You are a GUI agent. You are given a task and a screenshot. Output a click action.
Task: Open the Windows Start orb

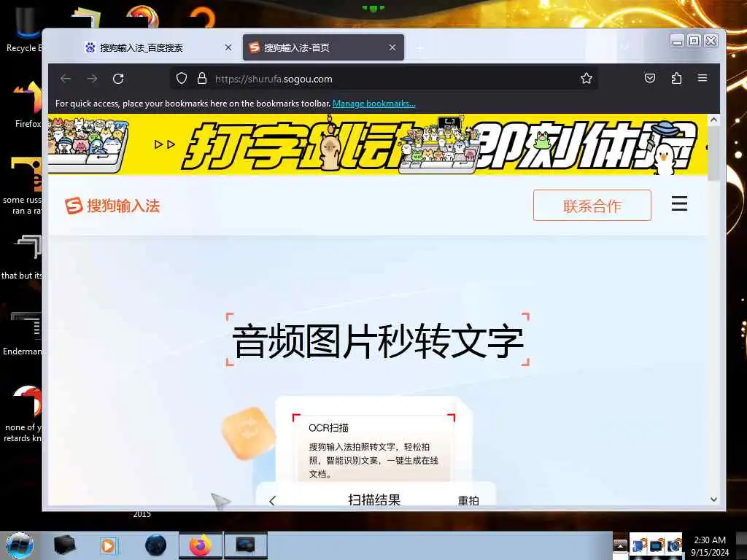point(20,545)
